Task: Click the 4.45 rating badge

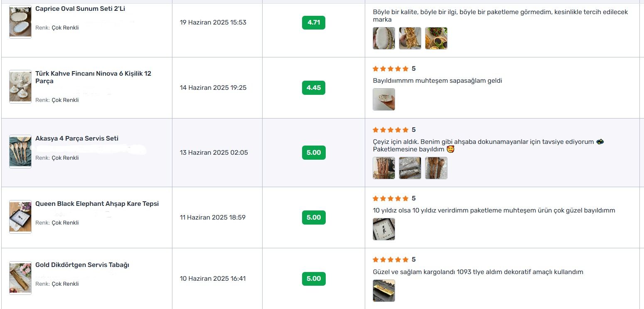Action: pos(314,88)
